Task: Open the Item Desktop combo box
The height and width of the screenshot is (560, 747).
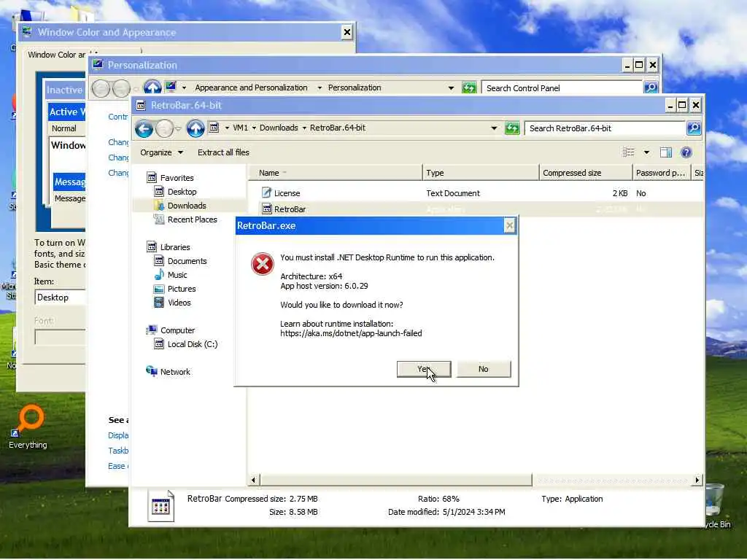Action: pos(61,297)
